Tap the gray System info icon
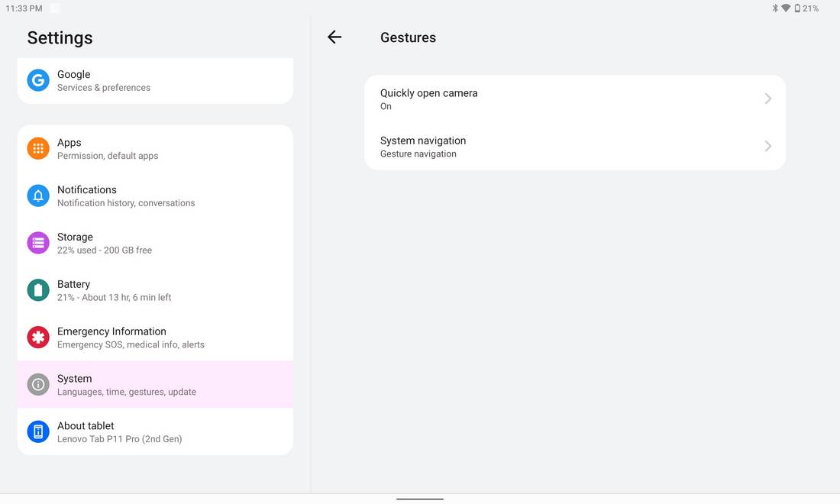The width and height of the screenshot is (840, 504). (38, 385)
